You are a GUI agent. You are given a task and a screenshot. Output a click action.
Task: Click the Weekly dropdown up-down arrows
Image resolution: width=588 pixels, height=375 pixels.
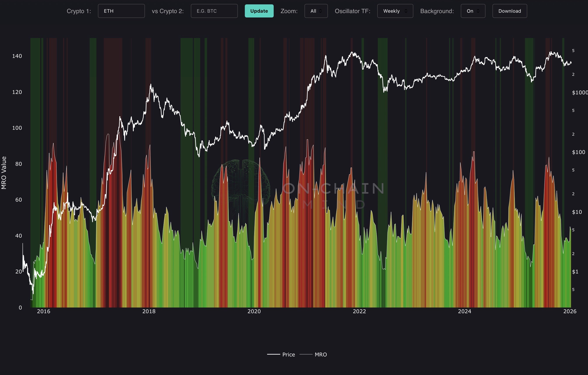click(x=406, y=11)
